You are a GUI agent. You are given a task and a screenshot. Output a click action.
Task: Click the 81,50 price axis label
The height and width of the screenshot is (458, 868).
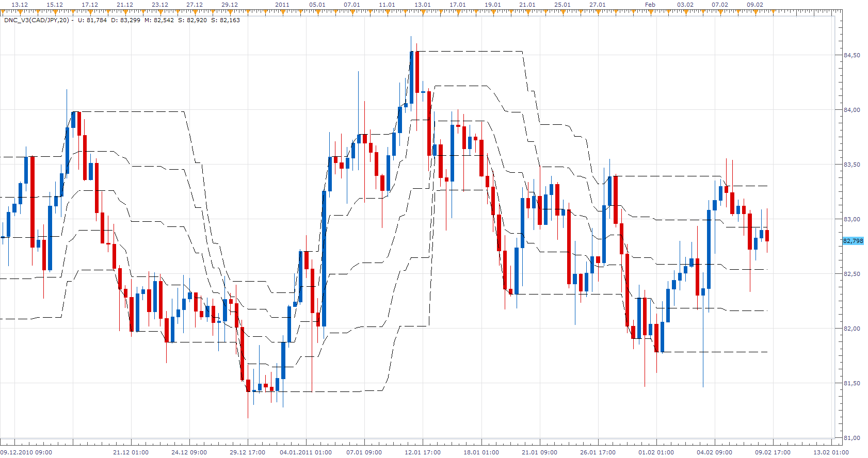pos(852,383)
